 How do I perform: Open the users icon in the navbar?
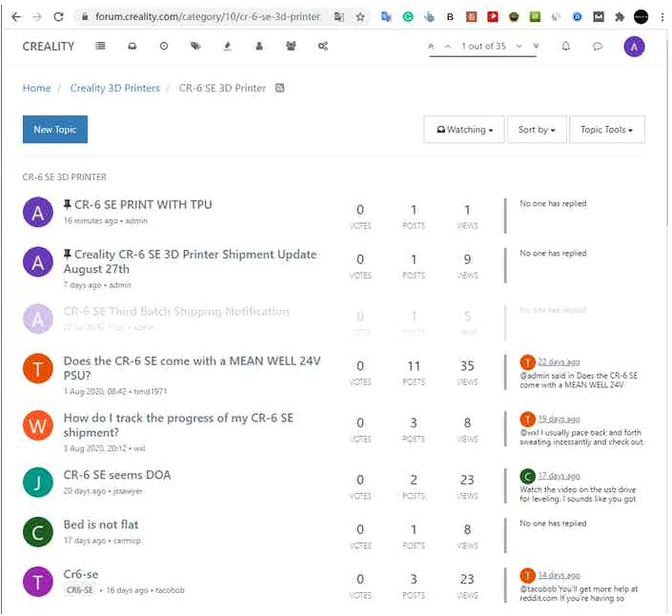coord(259,46)
